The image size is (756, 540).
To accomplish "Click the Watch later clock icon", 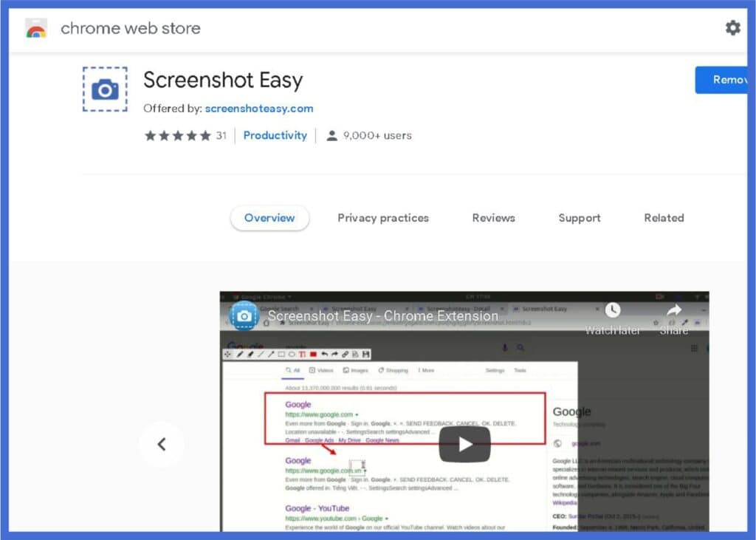I will click(x=612, y=310).
